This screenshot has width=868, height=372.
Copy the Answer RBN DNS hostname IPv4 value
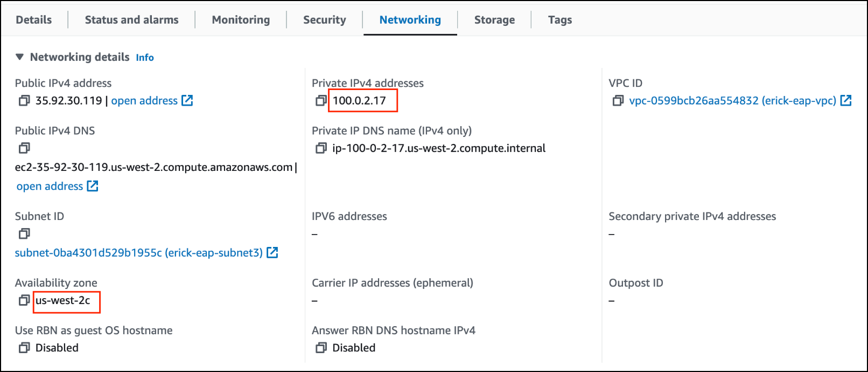click(320, 348)
